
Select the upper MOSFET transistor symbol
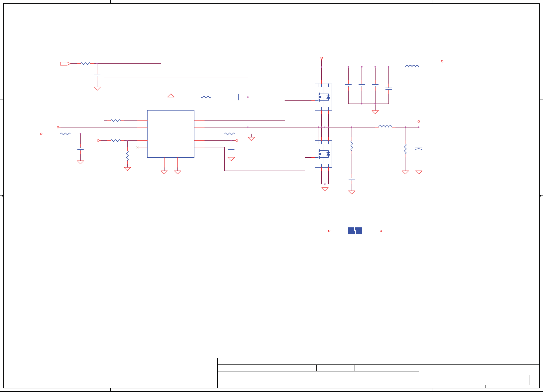pyautogui.click(x=323, y=97)
